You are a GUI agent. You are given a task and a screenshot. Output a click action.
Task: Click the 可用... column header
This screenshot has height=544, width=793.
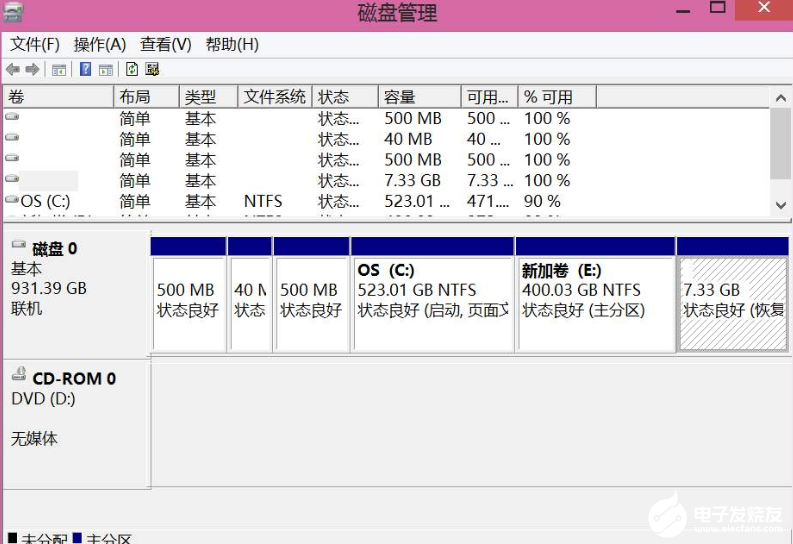[490, 97]
